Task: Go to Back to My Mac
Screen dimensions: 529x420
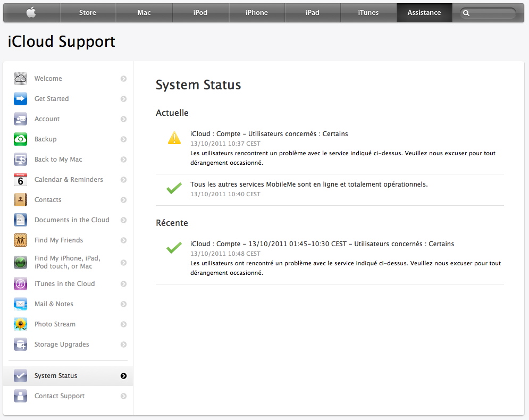Action: [x=58, y=159]
